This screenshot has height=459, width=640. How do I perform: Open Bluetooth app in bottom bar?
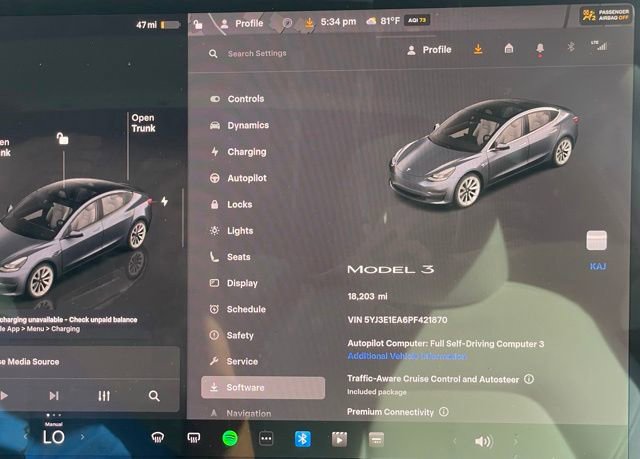(x=302, y=439)
